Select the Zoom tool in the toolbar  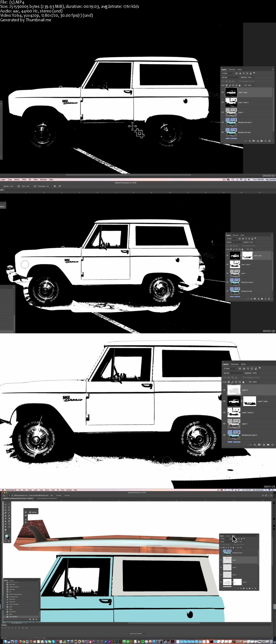tap(9, 530)
